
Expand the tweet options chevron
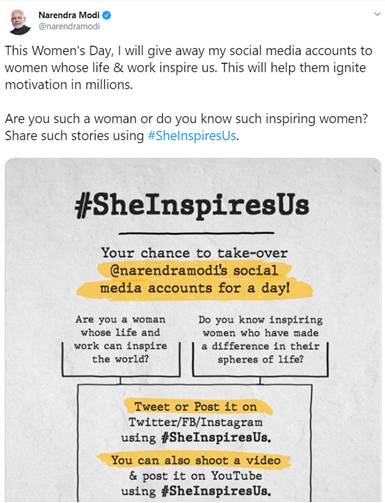click(377, 14)
